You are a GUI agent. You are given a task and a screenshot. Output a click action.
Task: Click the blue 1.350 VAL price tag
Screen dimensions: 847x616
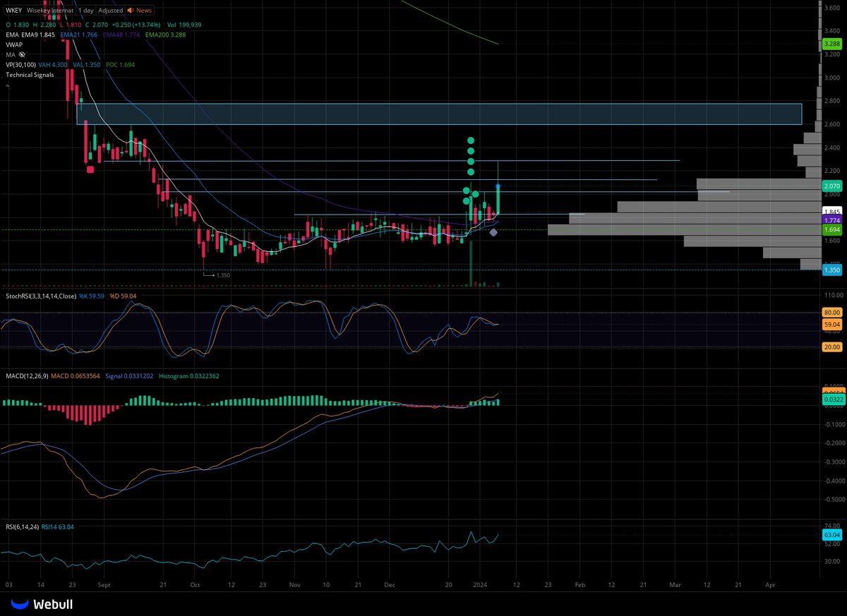pyautogui.click(x=831, y=270)
